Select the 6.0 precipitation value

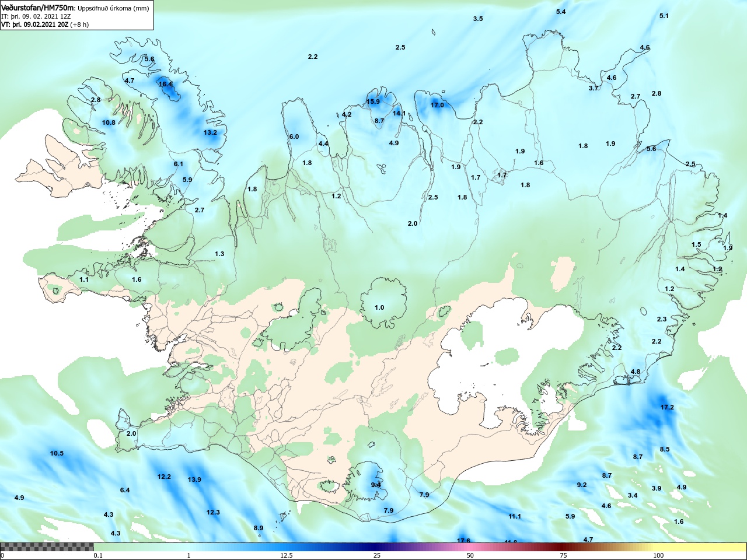click(294, 136)
